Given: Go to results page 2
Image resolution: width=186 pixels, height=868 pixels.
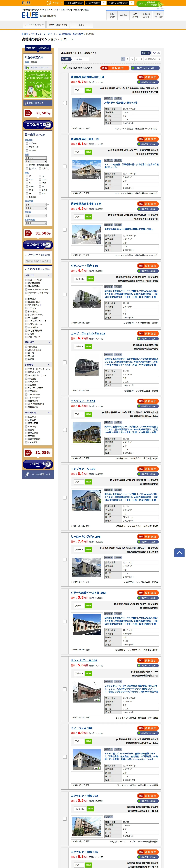Looking at the screenshot, I should (127, 59).
